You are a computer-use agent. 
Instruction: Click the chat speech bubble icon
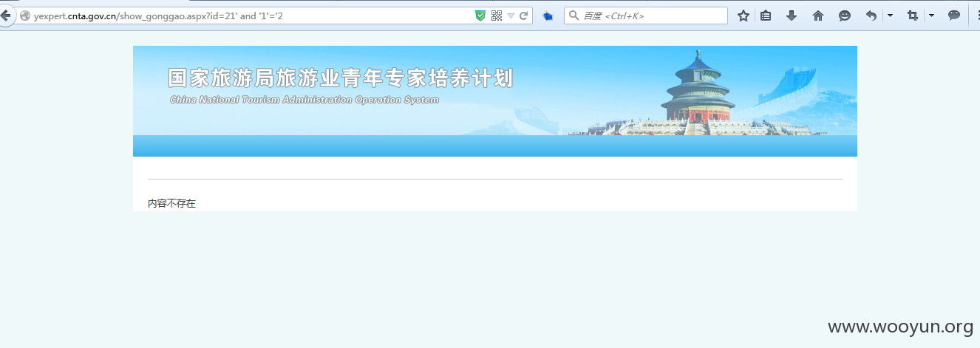pos(954,16)
